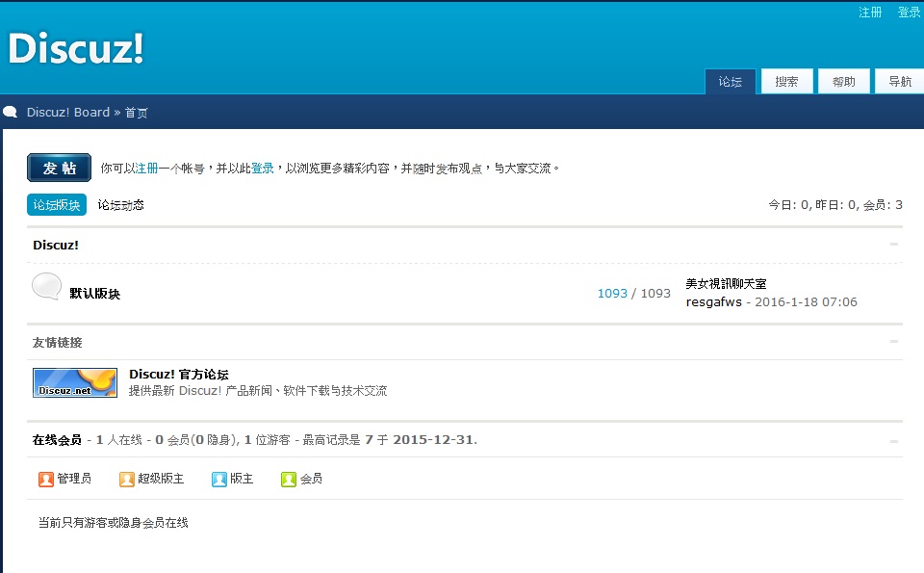The image size is (924, 573).
Task: Click the blue 1093 topic count
Action: [612, 293]
